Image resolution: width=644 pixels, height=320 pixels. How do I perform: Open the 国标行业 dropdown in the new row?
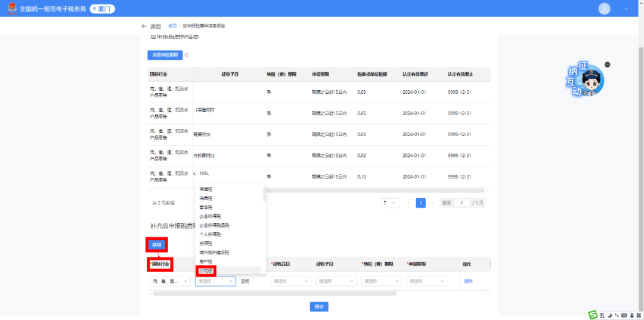tap(169, 281)
